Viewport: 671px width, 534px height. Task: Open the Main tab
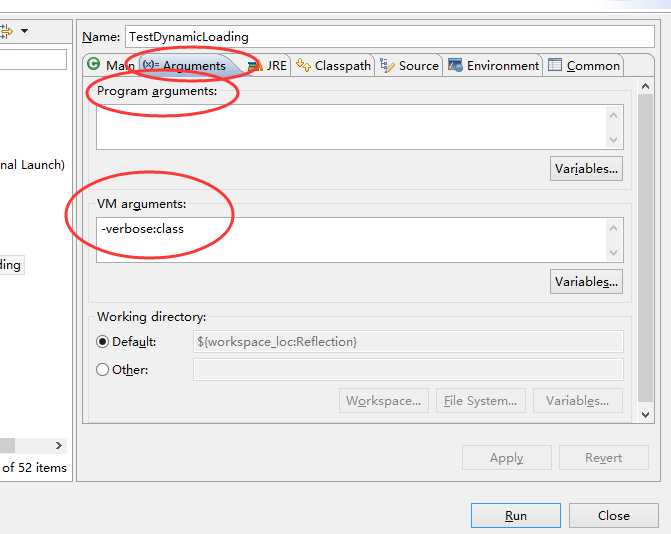point(111,65)
